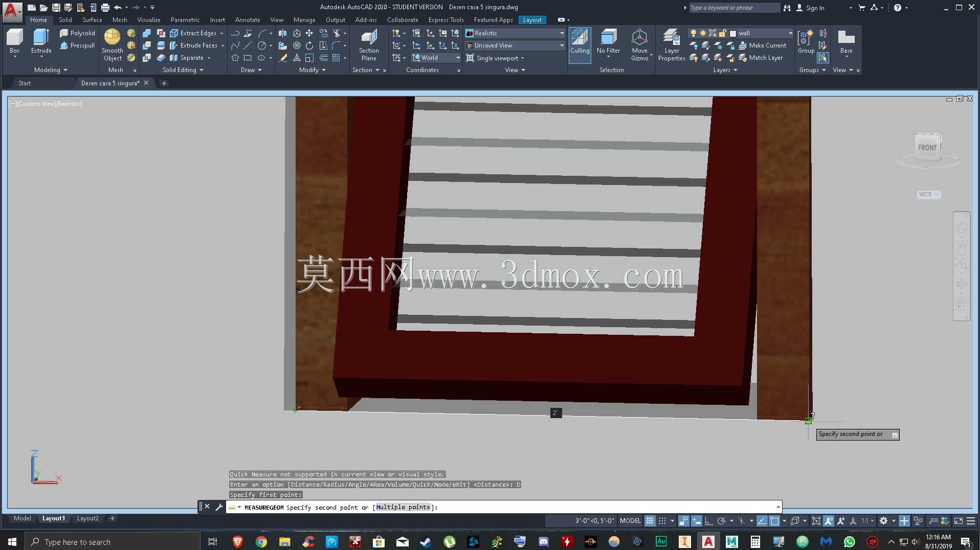Click the Match Layer tool
This screenshot has width=980, height=550.
click(x=761, y=58)
